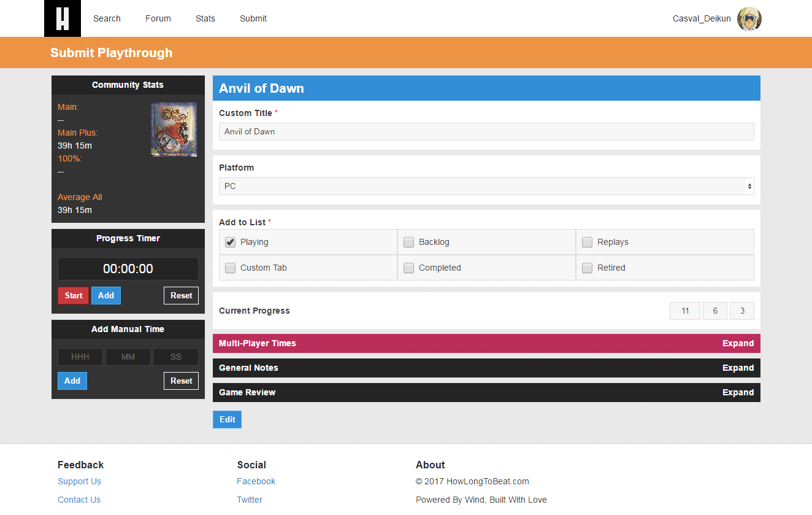Click the blue Edit button
Image resolution: width=812 pixels, height=515 pixels.
[x=227, y=419]
